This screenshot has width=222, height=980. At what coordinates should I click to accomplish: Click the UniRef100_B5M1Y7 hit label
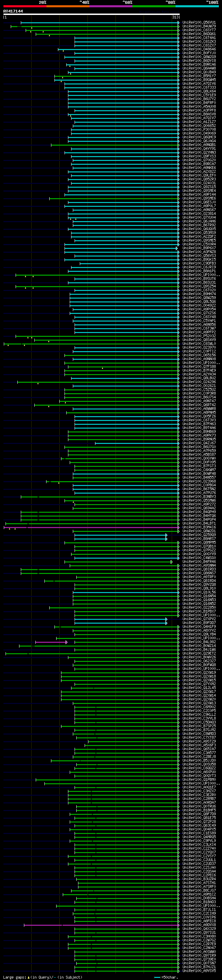[x=199, y=76]
